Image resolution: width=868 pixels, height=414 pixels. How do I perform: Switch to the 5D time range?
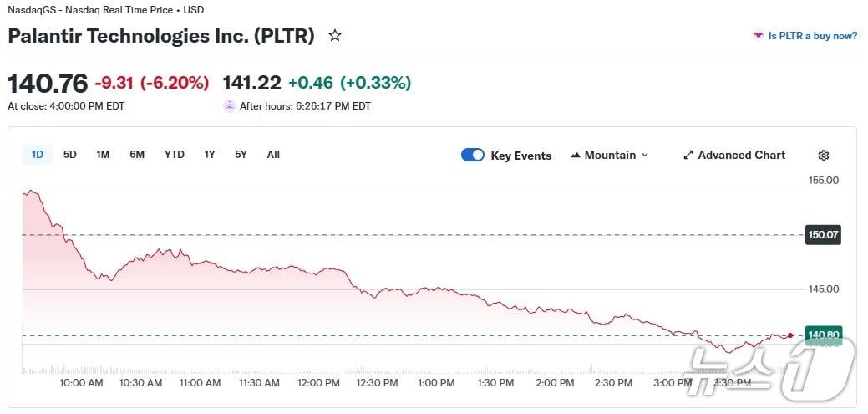pyautogui.click(x=70, y=155)
